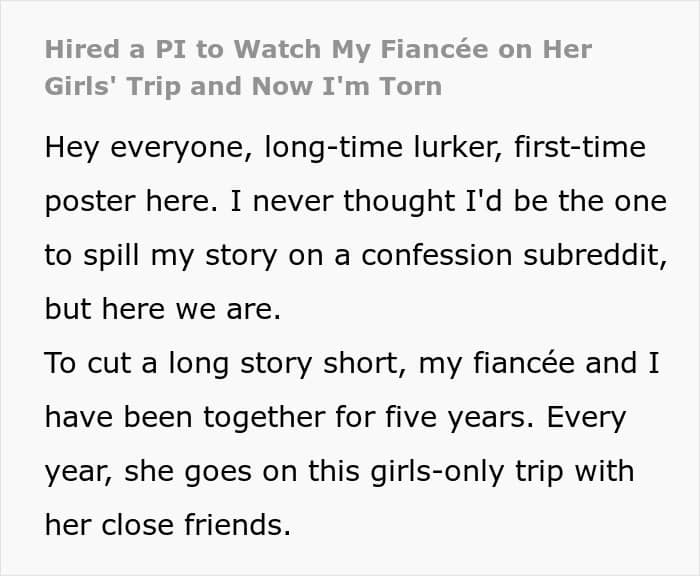Click the text 'but here we are.'
The width and height of the screenshot is (700, 576).
tap(163, 308)
